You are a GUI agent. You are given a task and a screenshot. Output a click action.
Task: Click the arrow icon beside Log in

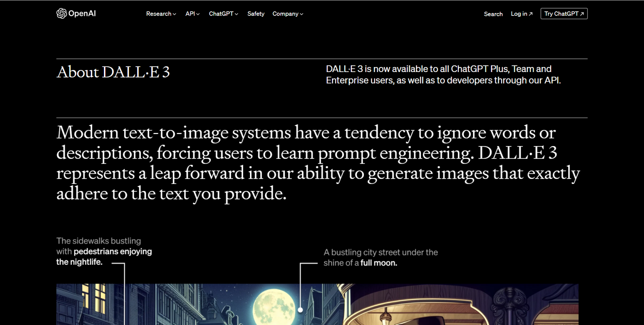pos(531,14)
